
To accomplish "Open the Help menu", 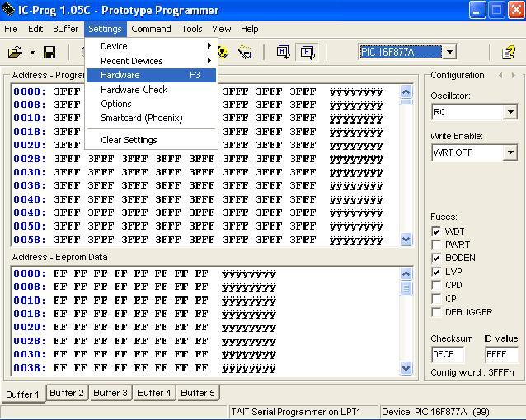I will click(x=249, y=29).
